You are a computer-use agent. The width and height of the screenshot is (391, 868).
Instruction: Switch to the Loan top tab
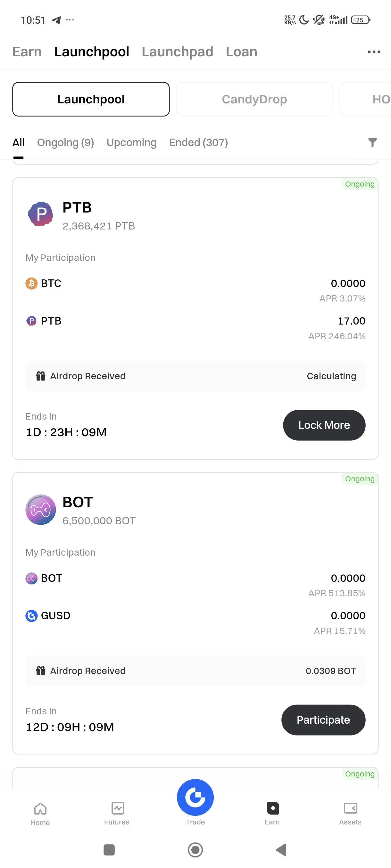point(242,52)
